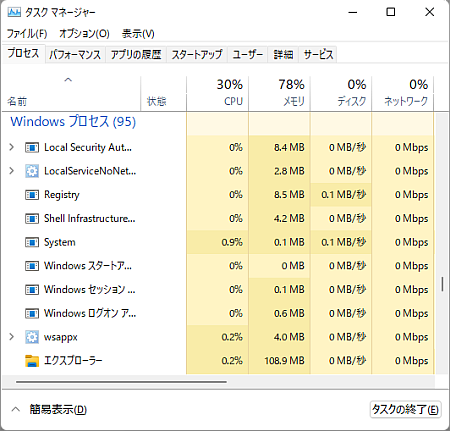Click エクスプローラー's 0 Mbps network value
This screenshot has height=431, width=450.
pyautogui.click(x=412, y=361)
